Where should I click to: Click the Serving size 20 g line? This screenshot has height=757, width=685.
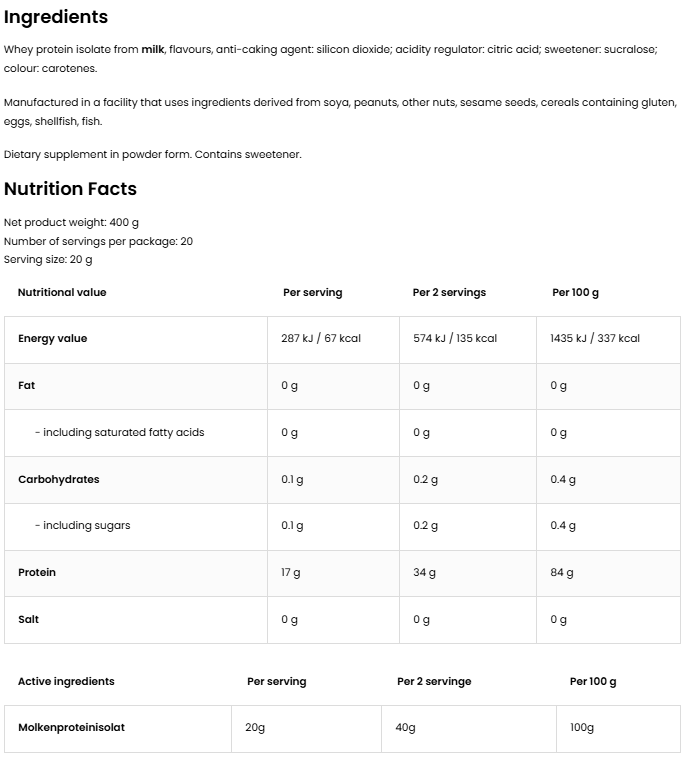48,259
